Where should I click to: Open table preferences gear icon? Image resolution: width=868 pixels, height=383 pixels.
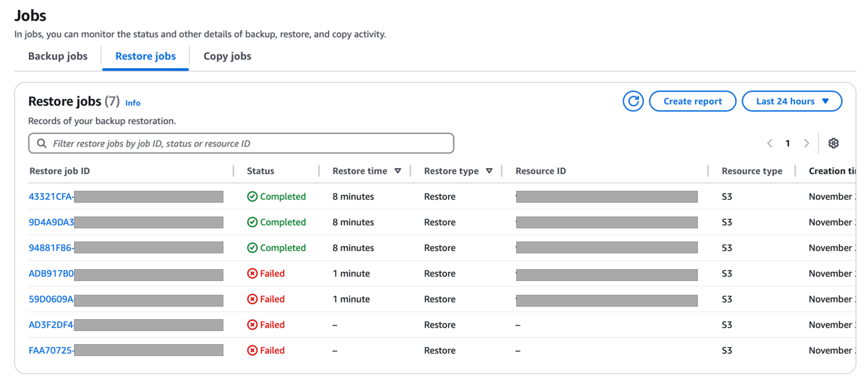(833, 143)
